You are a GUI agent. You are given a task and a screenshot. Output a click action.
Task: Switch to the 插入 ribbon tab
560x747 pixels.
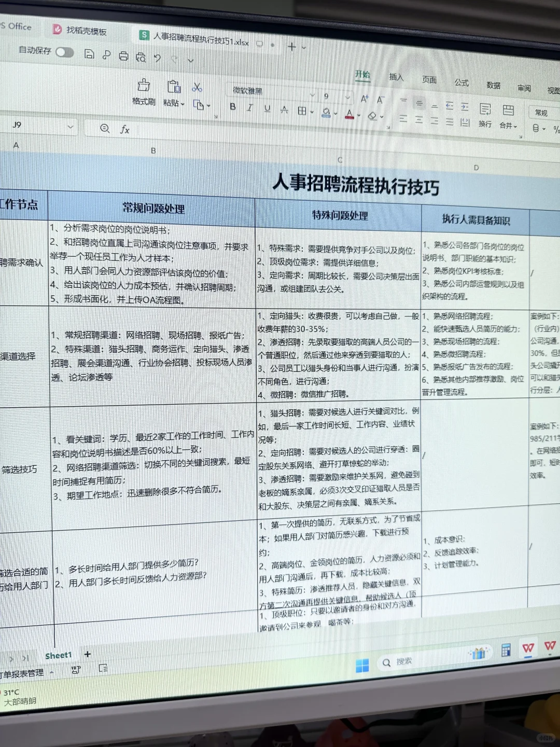(396, 77)
